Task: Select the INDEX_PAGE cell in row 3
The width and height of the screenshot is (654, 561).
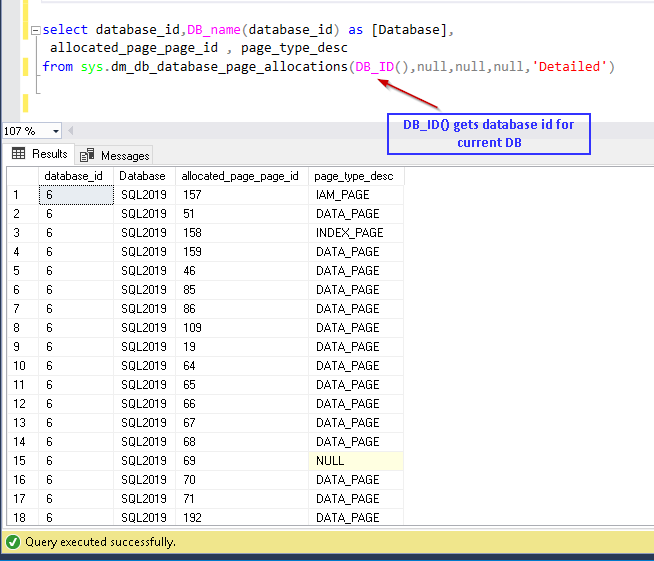Action: [x=355, y=233]
